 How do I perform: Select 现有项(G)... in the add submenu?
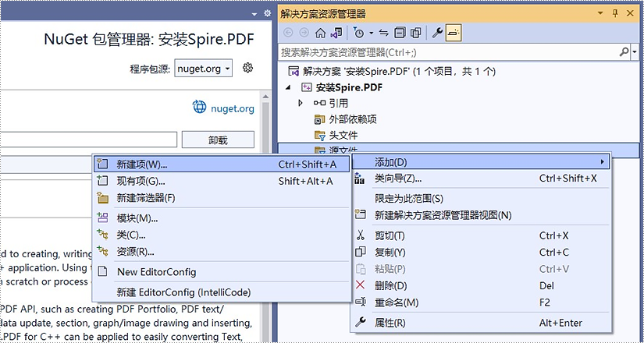pos(222,181)
